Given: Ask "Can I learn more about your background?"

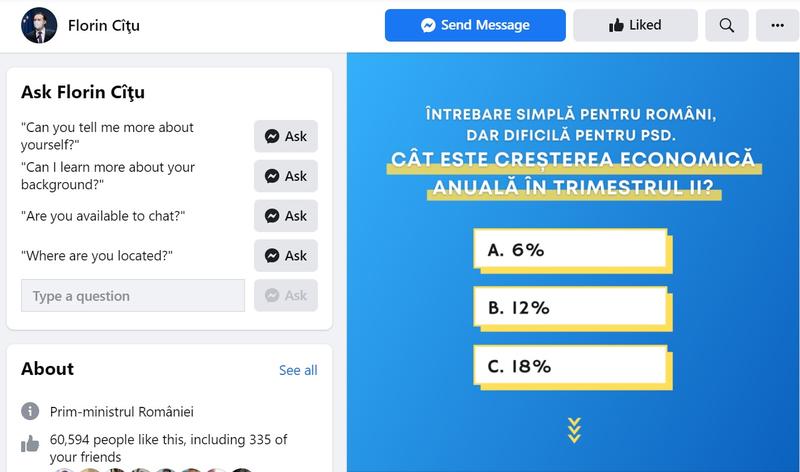Looking at the screenshot, I should click(286, 176).
